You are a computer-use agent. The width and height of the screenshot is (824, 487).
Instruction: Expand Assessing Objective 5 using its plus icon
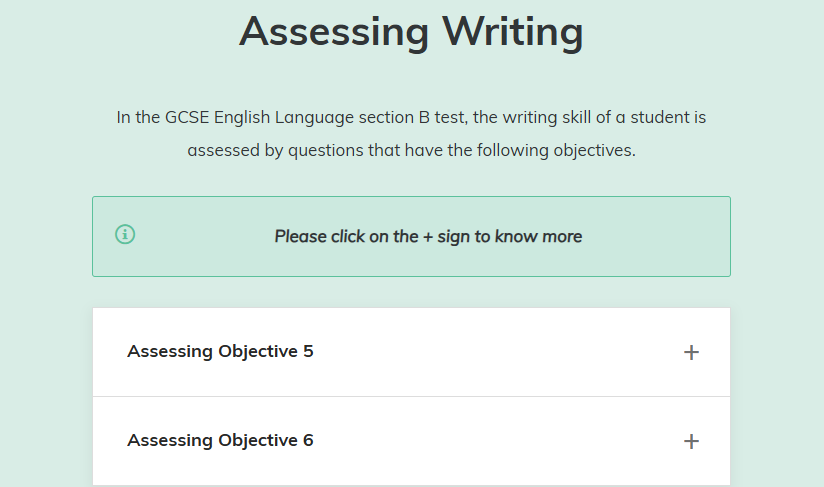(x=691, y=353)
